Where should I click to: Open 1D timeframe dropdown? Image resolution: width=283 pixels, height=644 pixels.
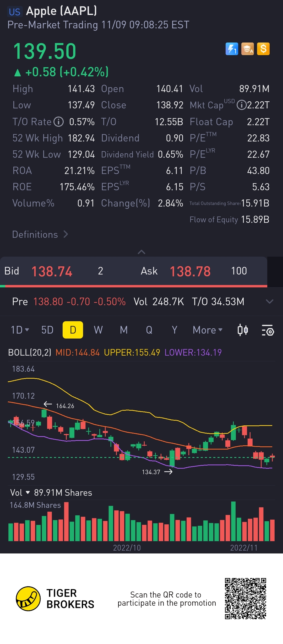click(x=20, y=330)
